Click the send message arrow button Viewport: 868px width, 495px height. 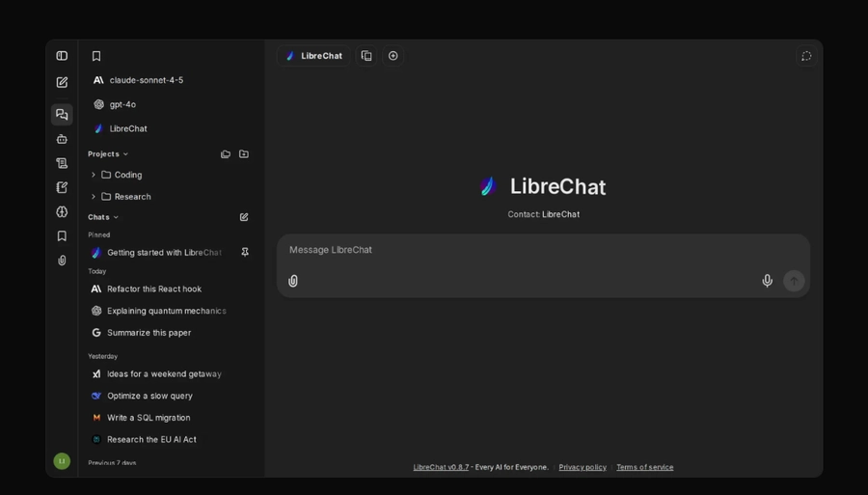click(794, 282)
